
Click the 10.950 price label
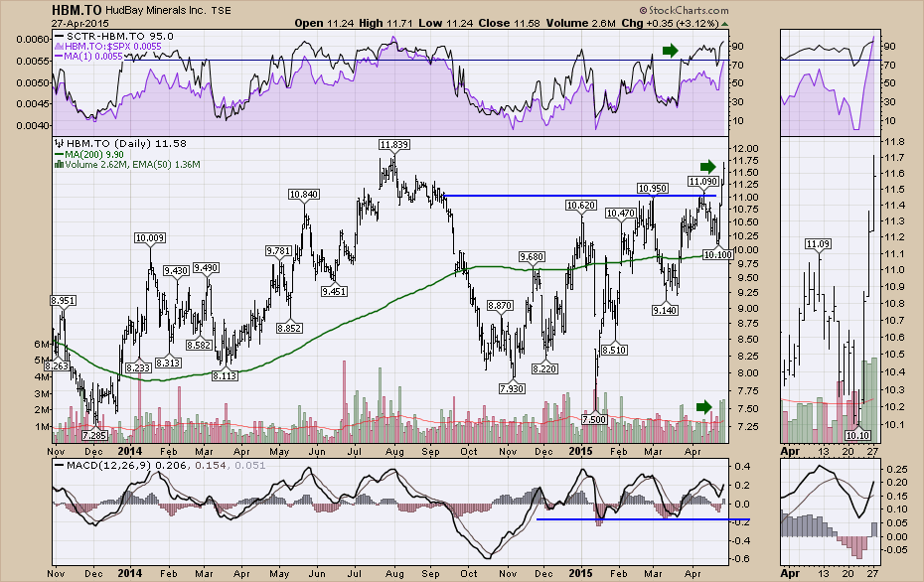pyautogui.click(x=653, y=188)
